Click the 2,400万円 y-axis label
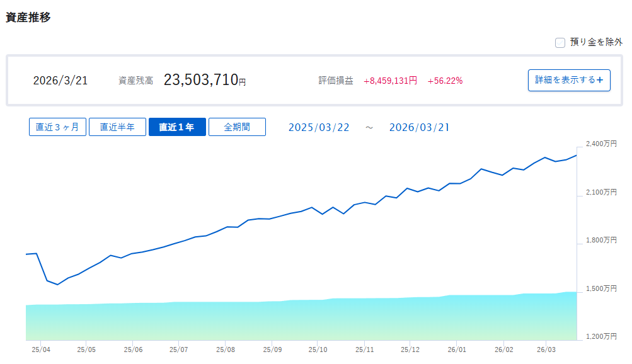 point(600,144)
